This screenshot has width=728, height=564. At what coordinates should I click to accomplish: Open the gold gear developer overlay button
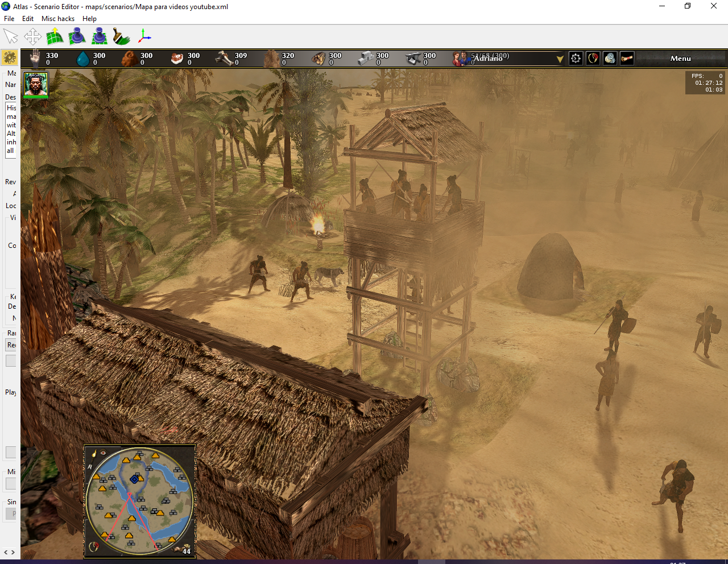tap(10, 57)
